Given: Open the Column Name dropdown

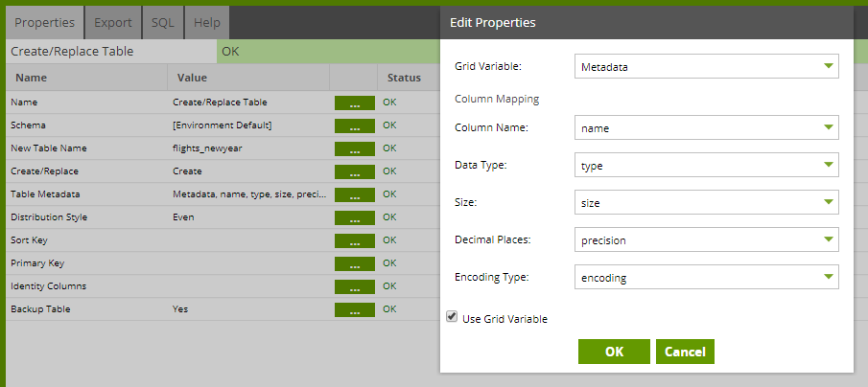Looking at the screenshot, I should pyautogui.click(x=707, y=127).
